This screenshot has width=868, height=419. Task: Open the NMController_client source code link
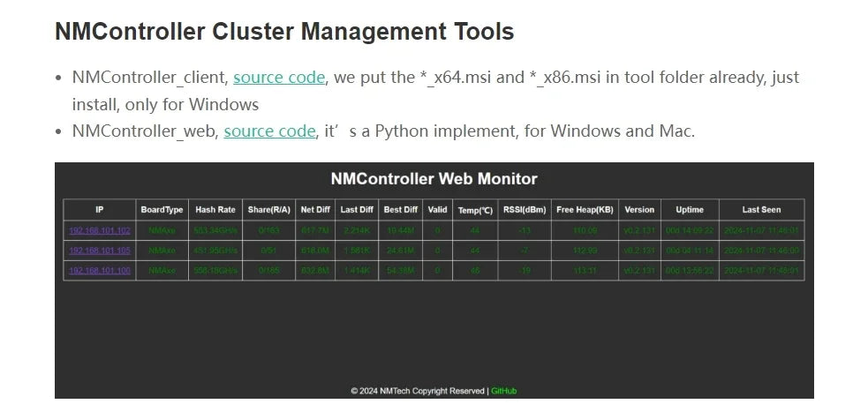pos(279,78)
